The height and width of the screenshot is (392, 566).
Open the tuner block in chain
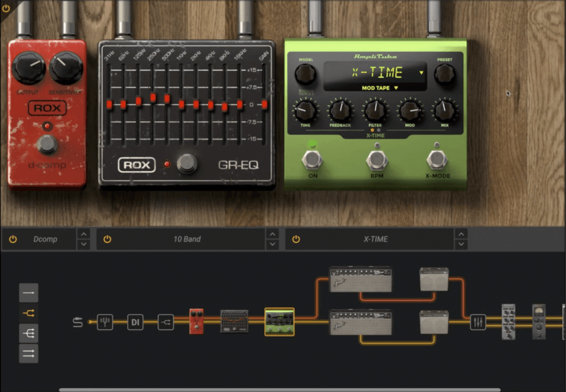(x=105, y=322)
